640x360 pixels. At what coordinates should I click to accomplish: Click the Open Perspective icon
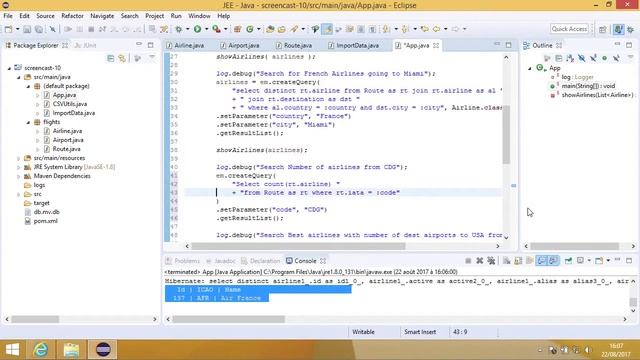[x=603, y=29]
